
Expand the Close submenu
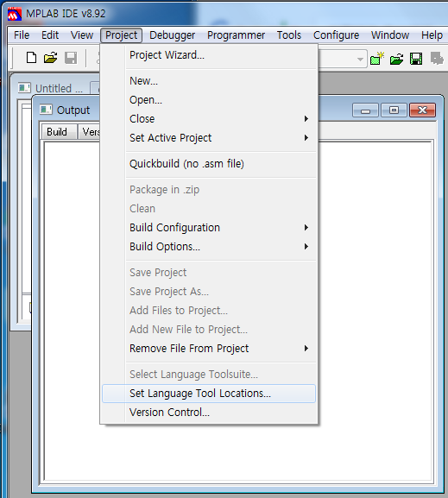[x=306, y=119]
